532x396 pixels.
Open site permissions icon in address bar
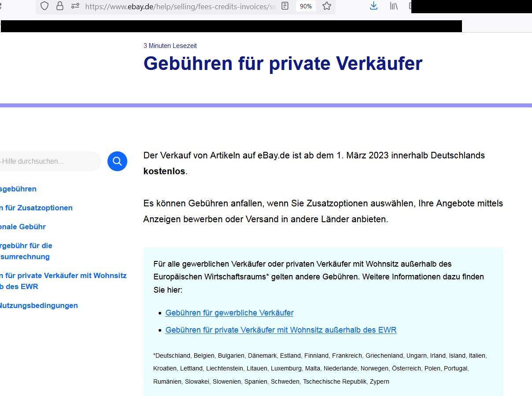pos(75,6)
